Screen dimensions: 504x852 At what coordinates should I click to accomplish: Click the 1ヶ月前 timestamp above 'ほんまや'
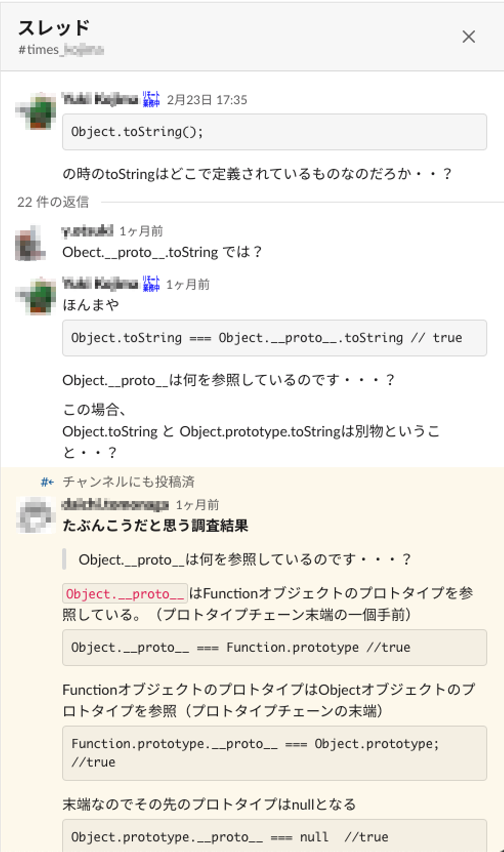coord(188,284)
